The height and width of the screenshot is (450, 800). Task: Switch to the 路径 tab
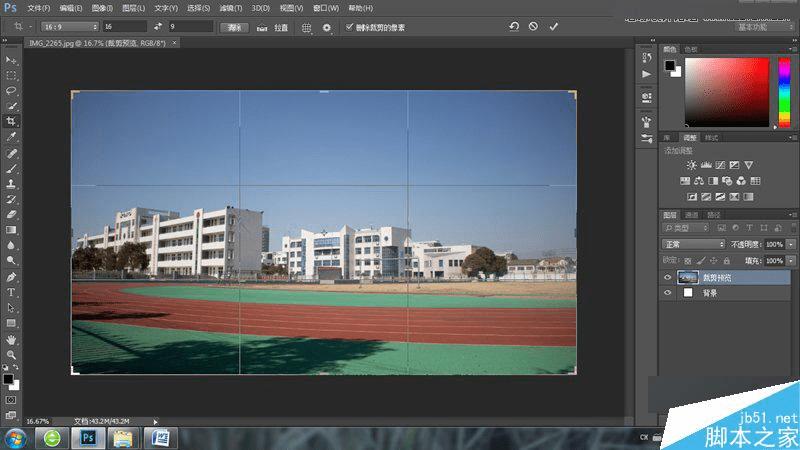click(714, 215)
